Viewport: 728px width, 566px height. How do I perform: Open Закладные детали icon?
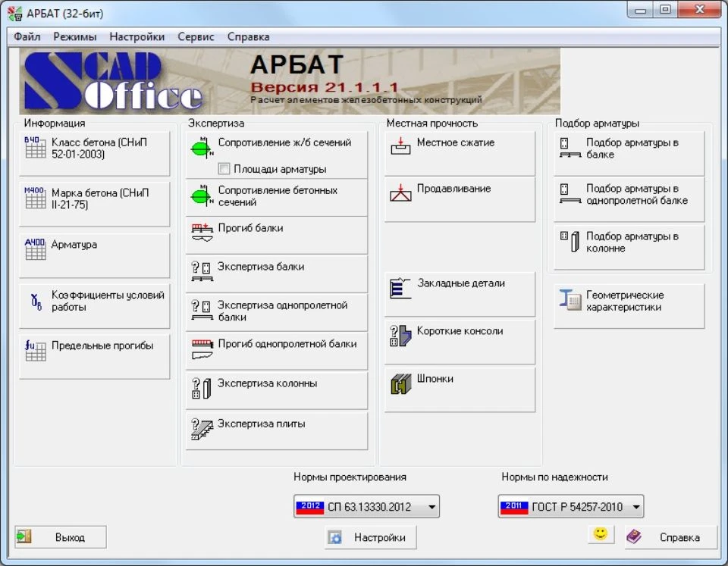click(400, 288)
